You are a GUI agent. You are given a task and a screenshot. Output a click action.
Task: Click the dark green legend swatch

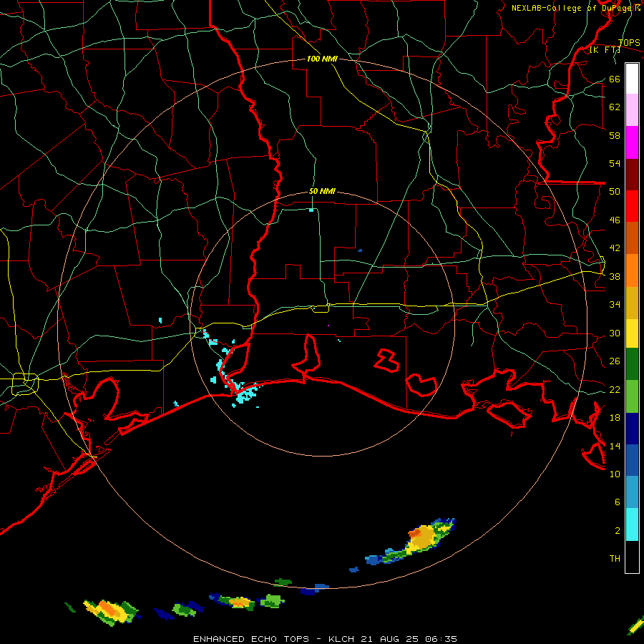pyautogui.click(x=632, y=364)
